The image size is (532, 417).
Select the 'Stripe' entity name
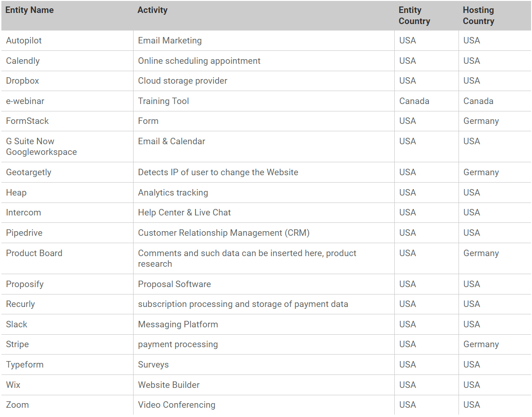click(x=17, y=344)
